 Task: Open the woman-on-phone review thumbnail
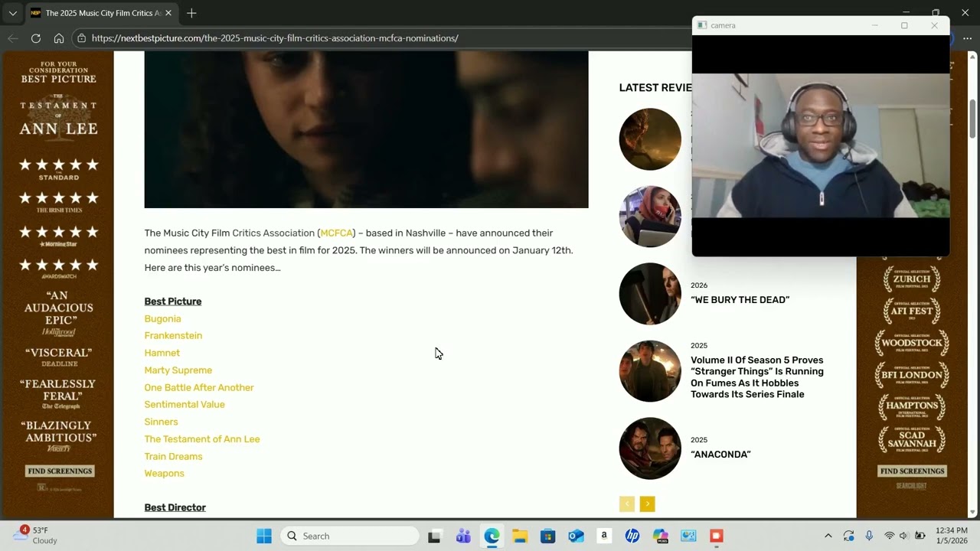[650, 217]
